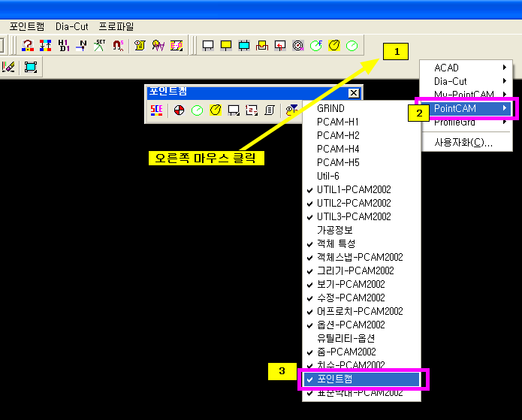522x420 pixels.
Task: Click the plain green circle icon in main toolbar
Action: click(x=352, y=45)
